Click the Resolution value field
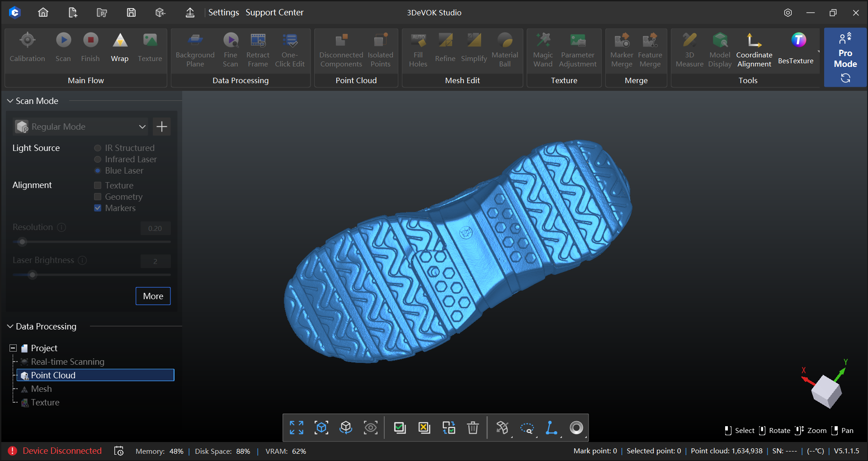Viewport: 868px width, 461px height. tap(155, 228)
